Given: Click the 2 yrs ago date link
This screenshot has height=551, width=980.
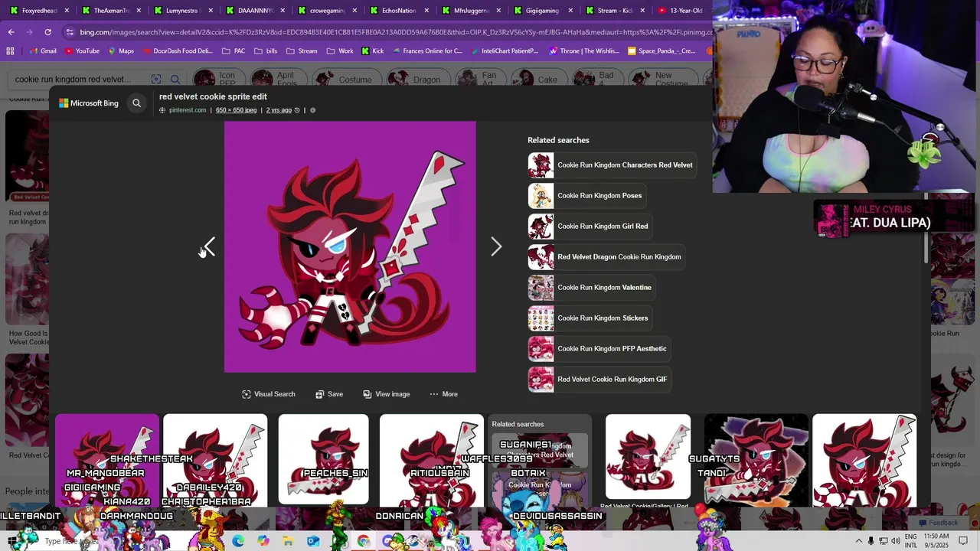Looking at the screenshot, I should (279, 110).
